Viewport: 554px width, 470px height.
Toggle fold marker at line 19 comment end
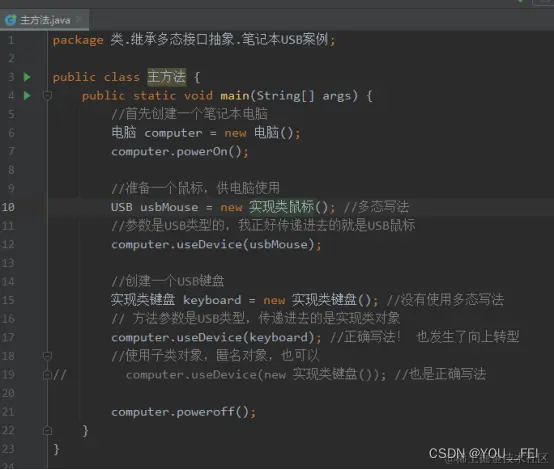(x=47, y=374)
